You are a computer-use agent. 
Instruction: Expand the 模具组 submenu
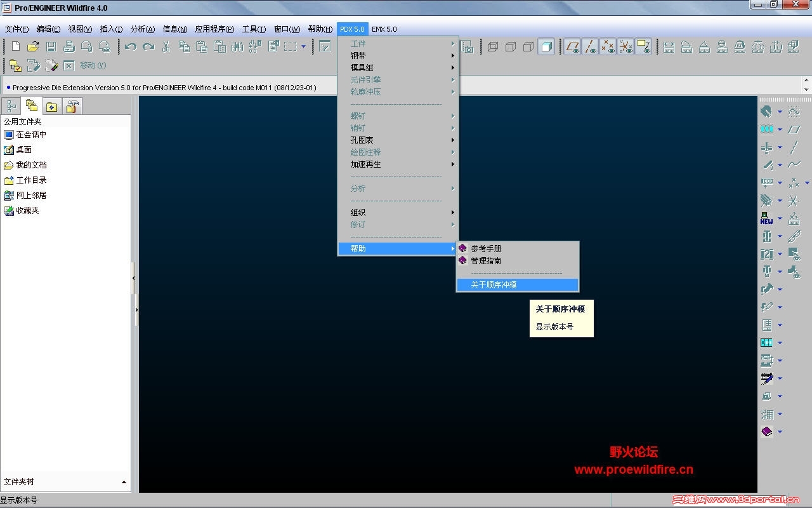[x=398, y=68]
